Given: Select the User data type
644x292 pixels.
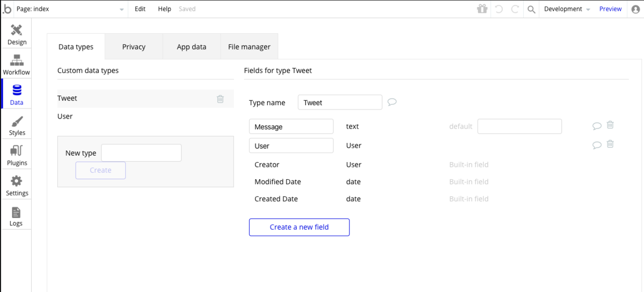Looking at the screenshot, I should (65, 116).
